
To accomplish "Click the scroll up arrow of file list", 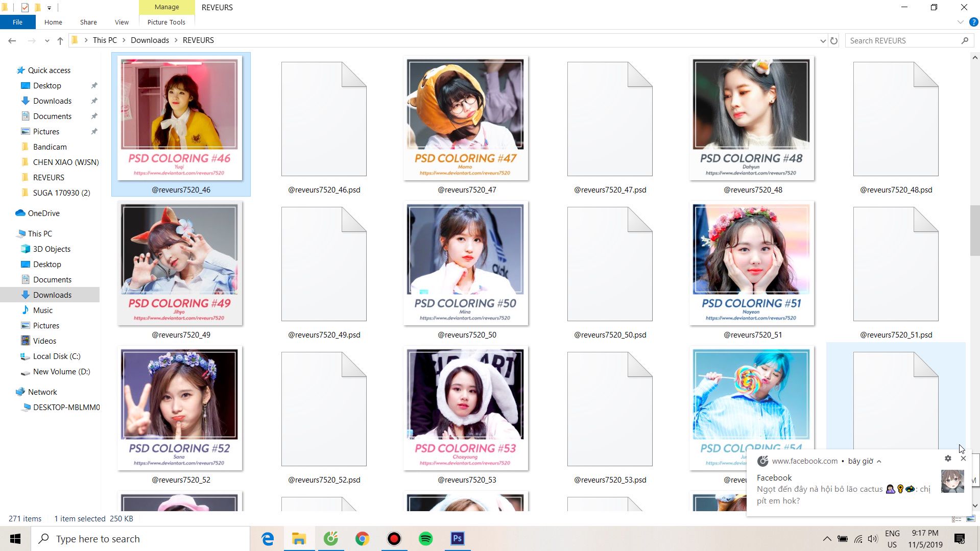I will pos(974,58).
